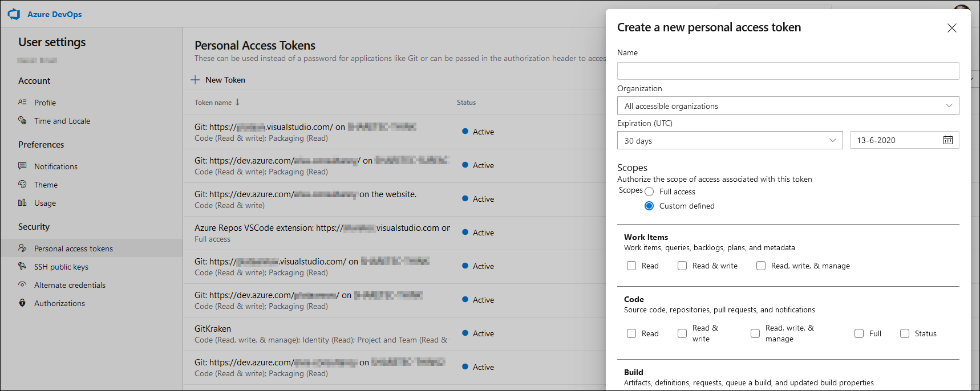
Task: Enable Work Items Read checkbox
Action: click(x=631, y=266)
